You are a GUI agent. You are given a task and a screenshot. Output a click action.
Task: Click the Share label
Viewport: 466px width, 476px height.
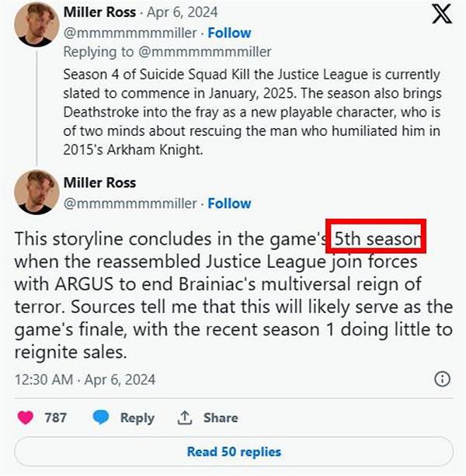(x=221, y=417)
